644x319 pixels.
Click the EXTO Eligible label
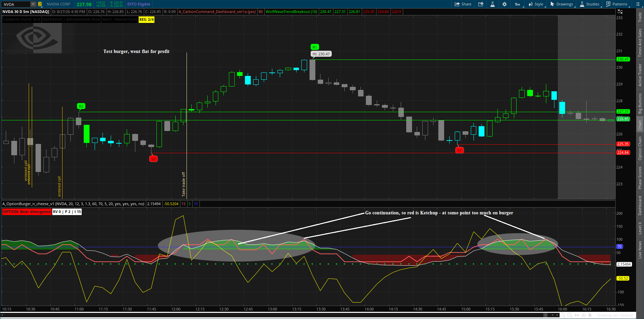tap(139, 4)
